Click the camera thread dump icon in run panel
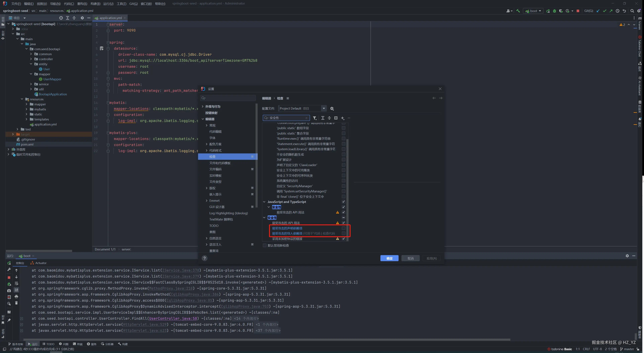The width and height of the screenshot is (644, 353). (x=9, y=290)
